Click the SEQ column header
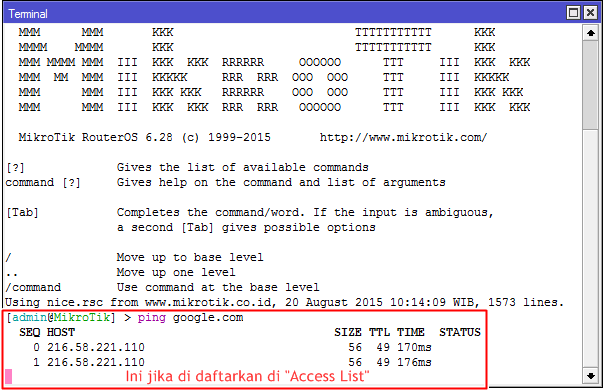The width and height of the screenshot is (603, 391). tap(30, 332)
